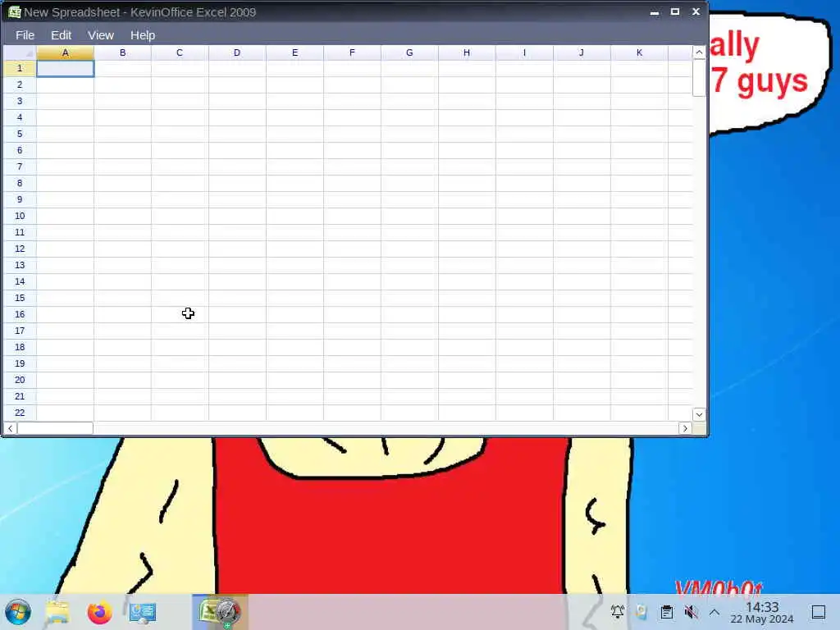Expand hidden system tray icons
The image size is (840, 630).
tap(714, 612)
